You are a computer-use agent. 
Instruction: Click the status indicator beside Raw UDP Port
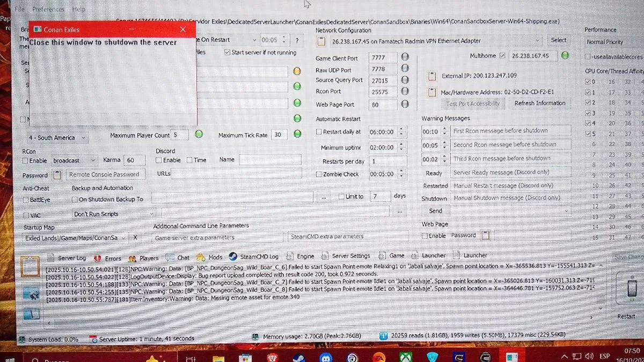click(x=405, y=69)
